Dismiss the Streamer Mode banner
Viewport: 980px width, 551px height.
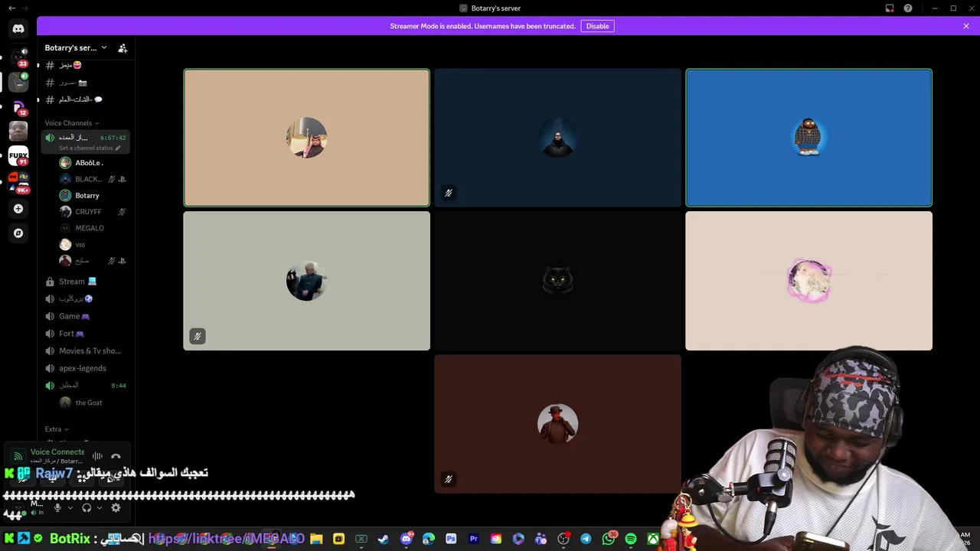966,26
